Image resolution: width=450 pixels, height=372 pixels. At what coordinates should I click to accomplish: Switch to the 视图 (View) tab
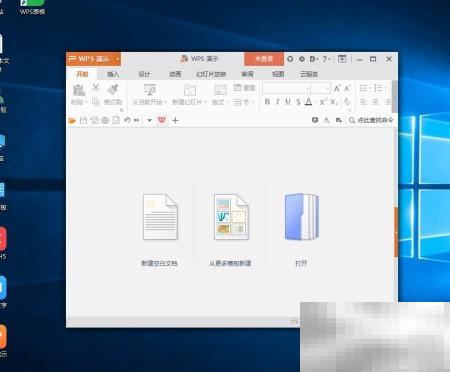(x=278, y=74)
